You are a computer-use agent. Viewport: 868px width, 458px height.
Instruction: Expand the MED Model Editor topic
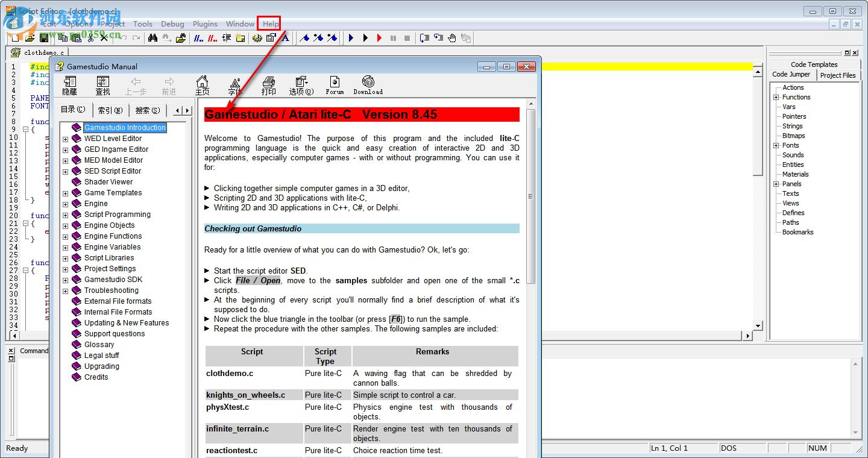65,161
